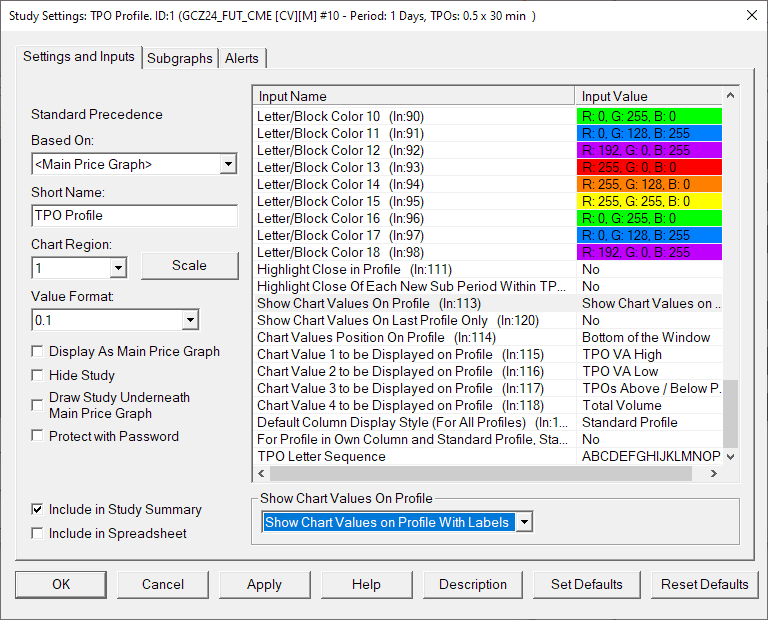Click the Input Name column header
Image resolution: width=768 pixels, height=620 pixels.
pyautogui.click(x=414, y=96)
